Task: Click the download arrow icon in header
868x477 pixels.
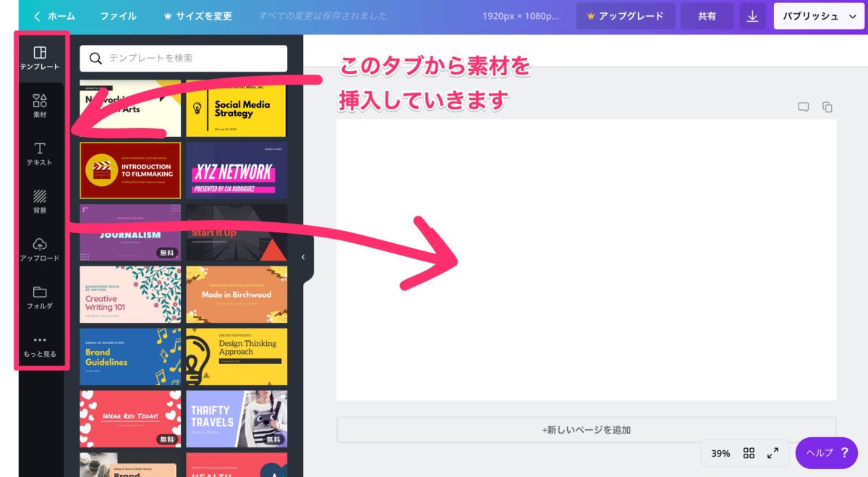Action: [x=752, y=16]
